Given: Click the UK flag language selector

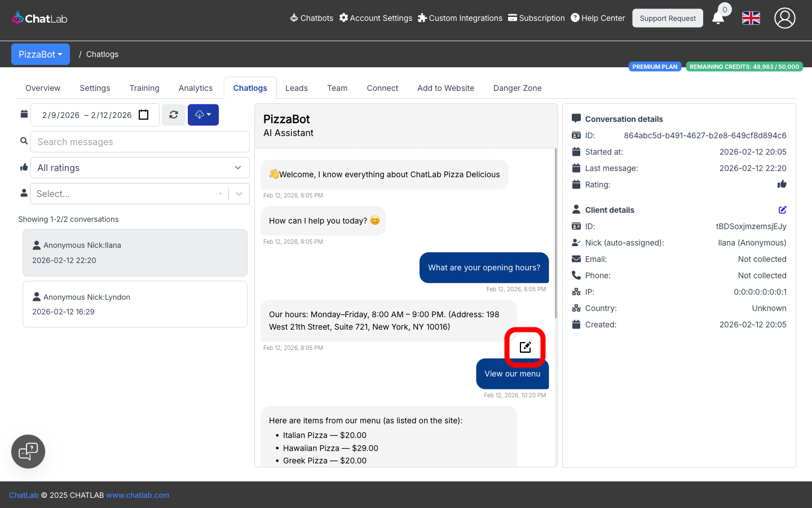Looking at the screenshot, I should coord(751,18).
